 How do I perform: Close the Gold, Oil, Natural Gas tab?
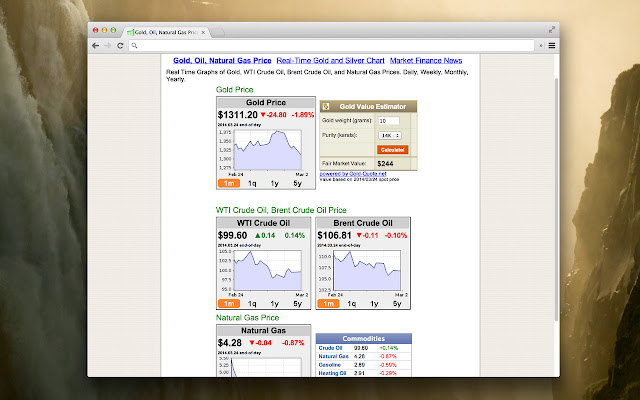[203, 32]
